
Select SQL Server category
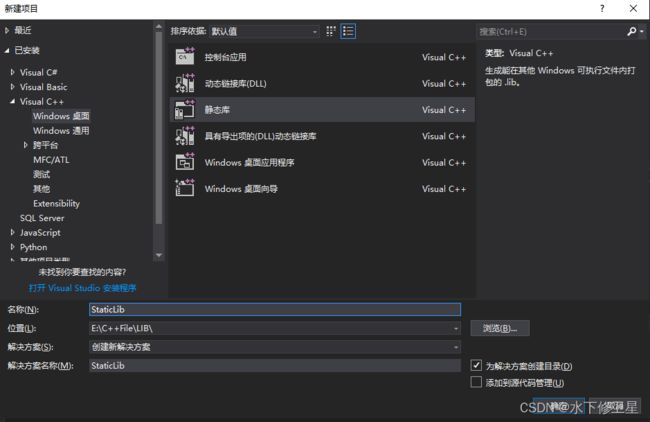tap(42, 218)
